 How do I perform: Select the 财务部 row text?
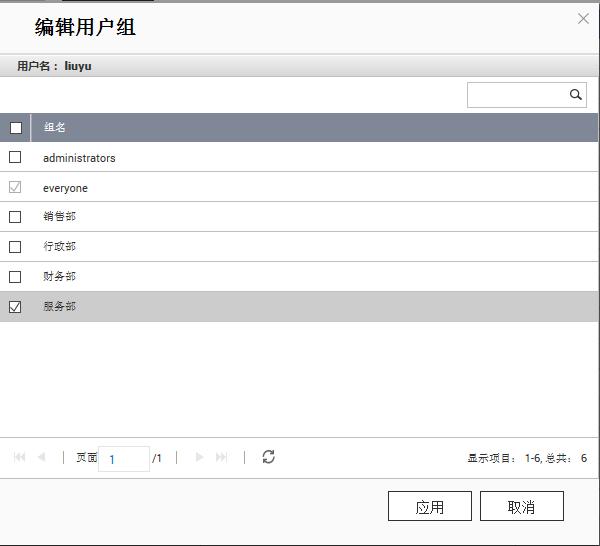[59, 276]
